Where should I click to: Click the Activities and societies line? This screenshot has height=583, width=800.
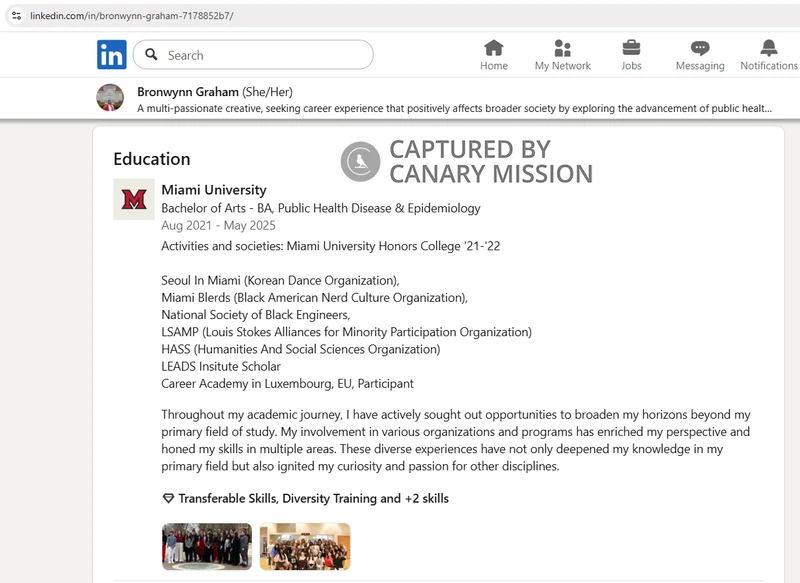coord(331,246)
